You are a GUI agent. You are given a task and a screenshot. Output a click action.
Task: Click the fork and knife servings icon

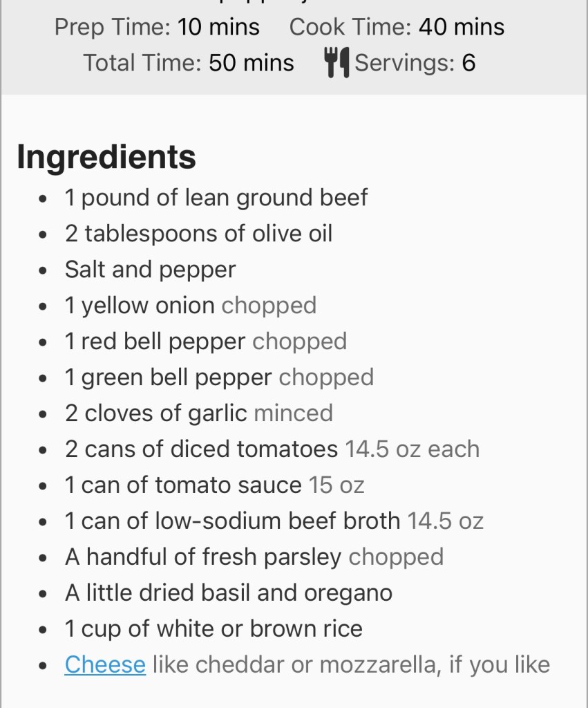point(336,63)
